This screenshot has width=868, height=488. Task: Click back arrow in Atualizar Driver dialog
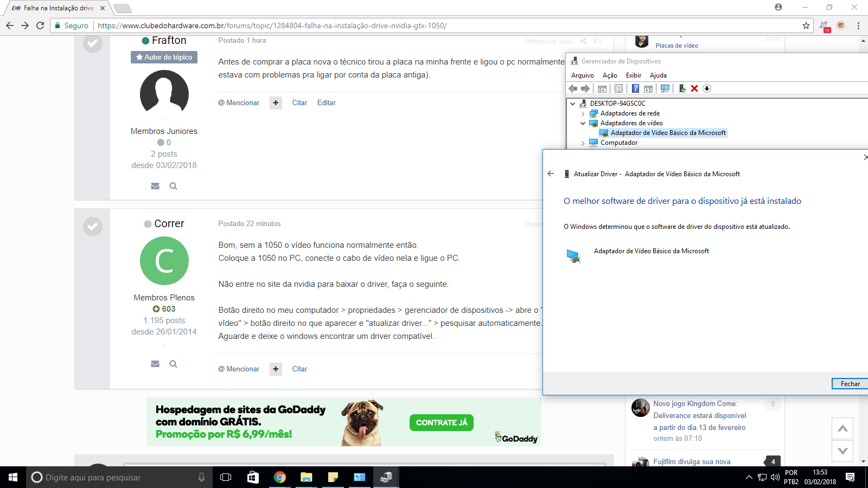[x=551, y=174]
